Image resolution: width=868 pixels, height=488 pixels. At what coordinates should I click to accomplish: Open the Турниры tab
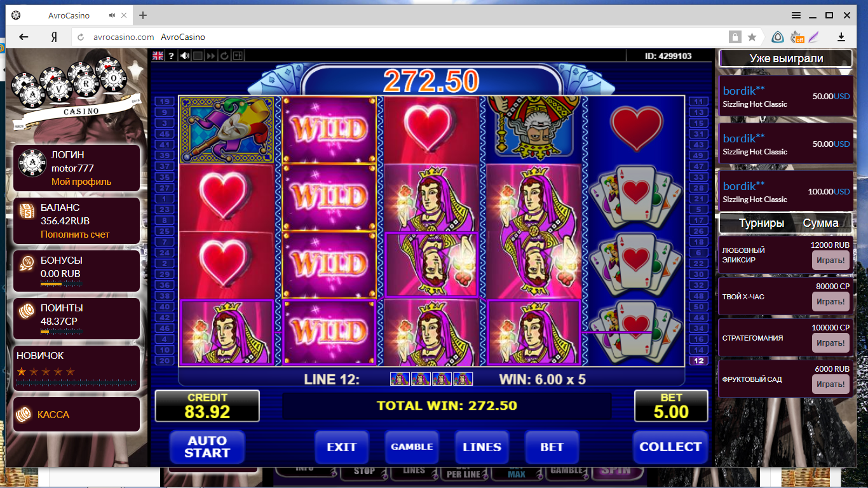[x=761, y=223]
